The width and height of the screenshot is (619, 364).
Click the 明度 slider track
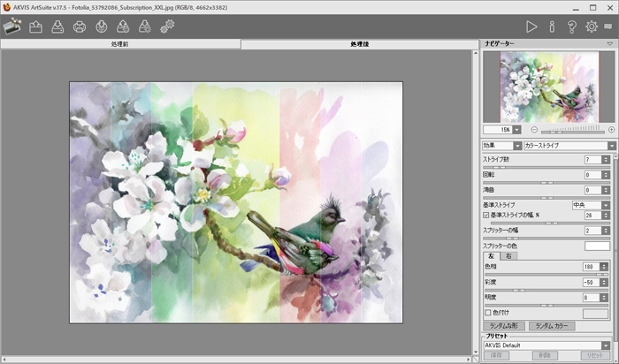[x=546, y=306]
